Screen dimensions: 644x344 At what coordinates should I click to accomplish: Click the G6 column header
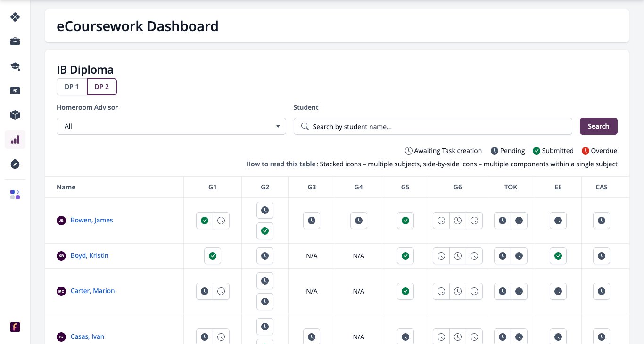458,187
